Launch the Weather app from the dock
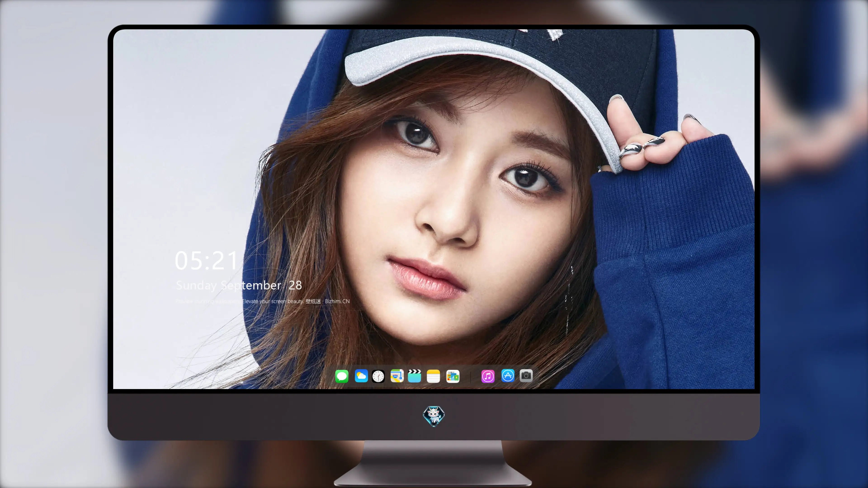The width and height of the screenshot is (868, 488). tap(361, 376)
